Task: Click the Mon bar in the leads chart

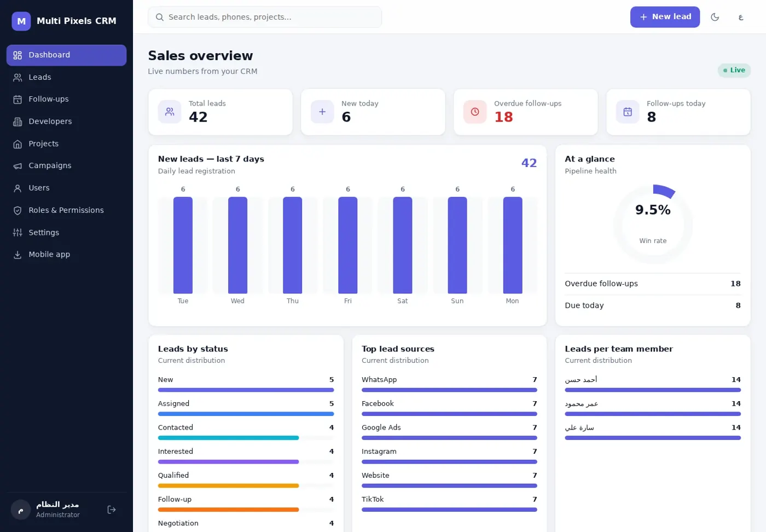Action: (x=513, y=245)
